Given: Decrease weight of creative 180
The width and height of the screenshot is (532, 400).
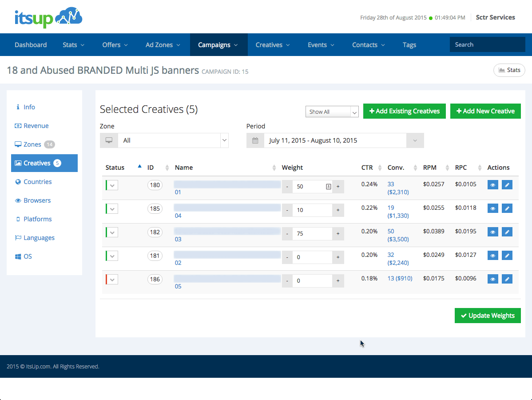Looking at the screenshot, I should tap(287, 186).
